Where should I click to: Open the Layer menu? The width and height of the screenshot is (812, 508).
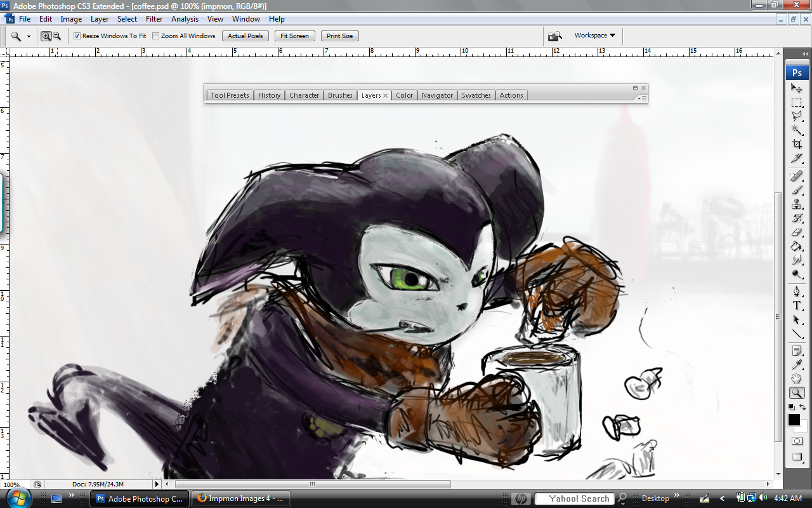[100, 19]
